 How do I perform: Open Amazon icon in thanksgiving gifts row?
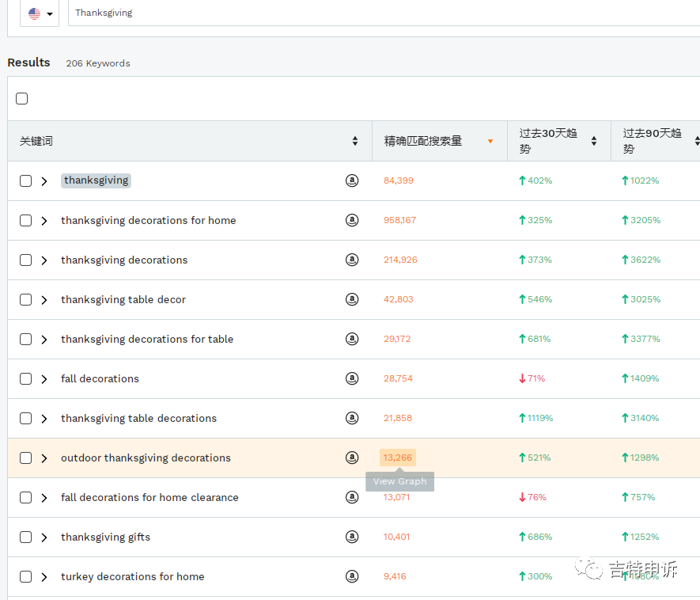[352, 537]
